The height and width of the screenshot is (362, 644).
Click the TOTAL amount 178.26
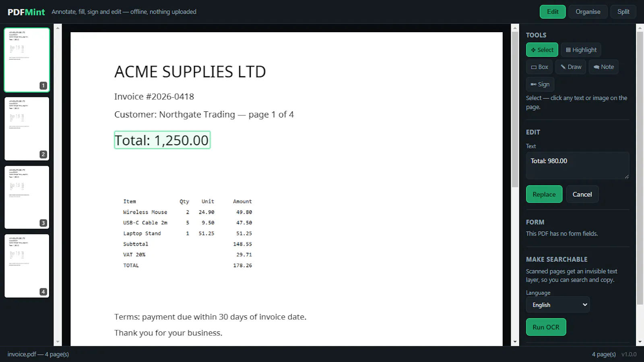[x=242, y=265]
